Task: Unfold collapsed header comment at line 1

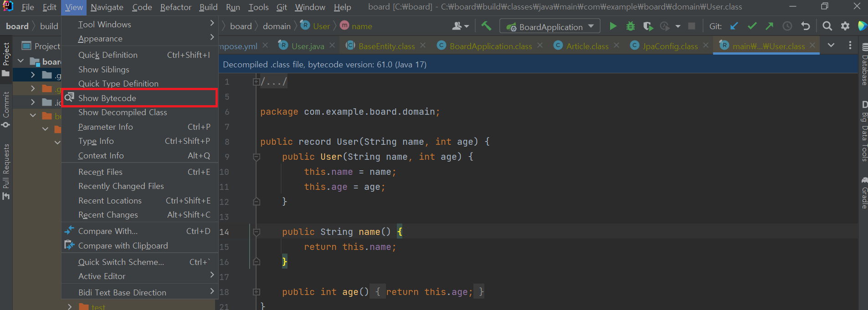Action: (x=257, y=82)
